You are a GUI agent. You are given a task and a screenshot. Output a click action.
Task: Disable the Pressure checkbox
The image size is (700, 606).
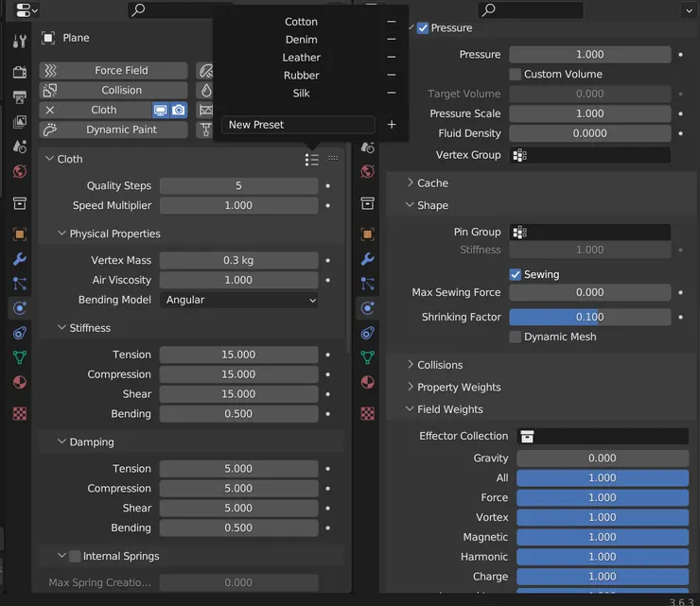pos(423,28)
